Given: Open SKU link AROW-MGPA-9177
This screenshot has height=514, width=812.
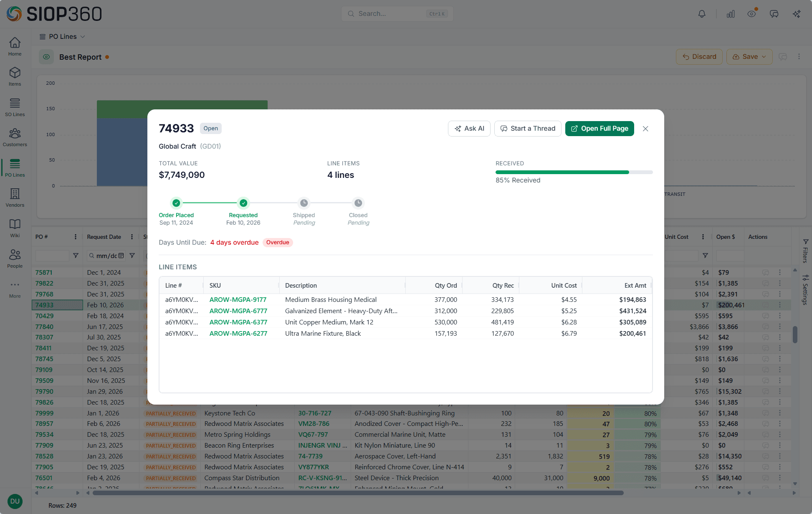Looking at the screenshot, I should 238,299.
